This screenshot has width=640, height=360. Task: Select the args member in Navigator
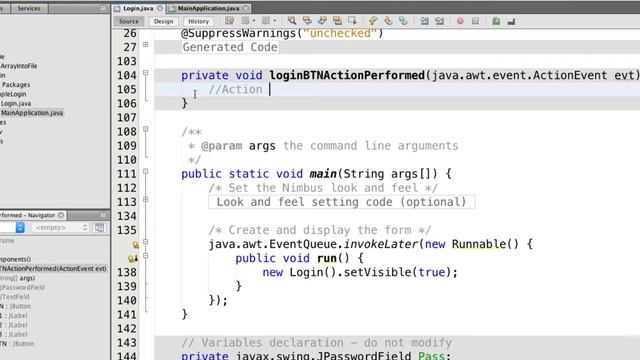(x=18, y=278)
